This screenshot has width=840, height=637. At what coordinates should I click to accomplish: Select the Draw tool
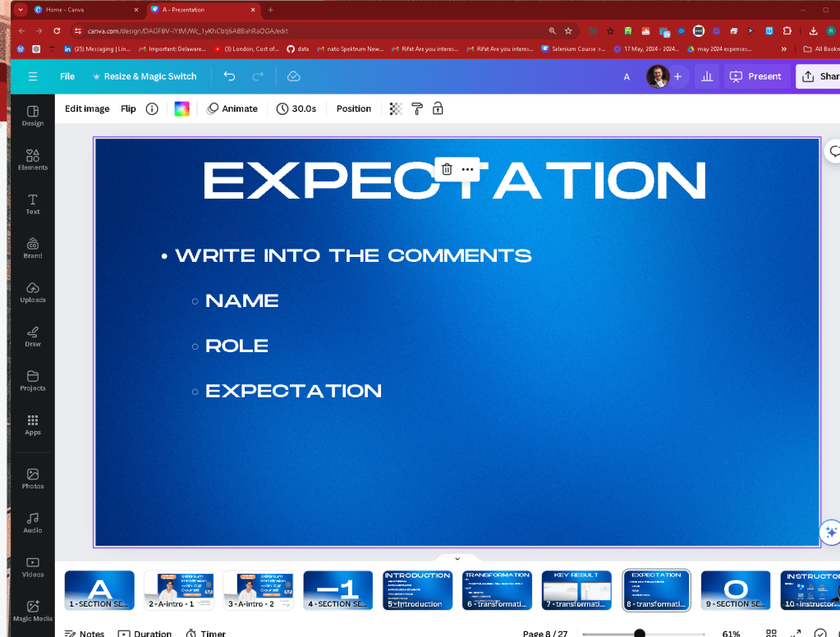point(33,337)
